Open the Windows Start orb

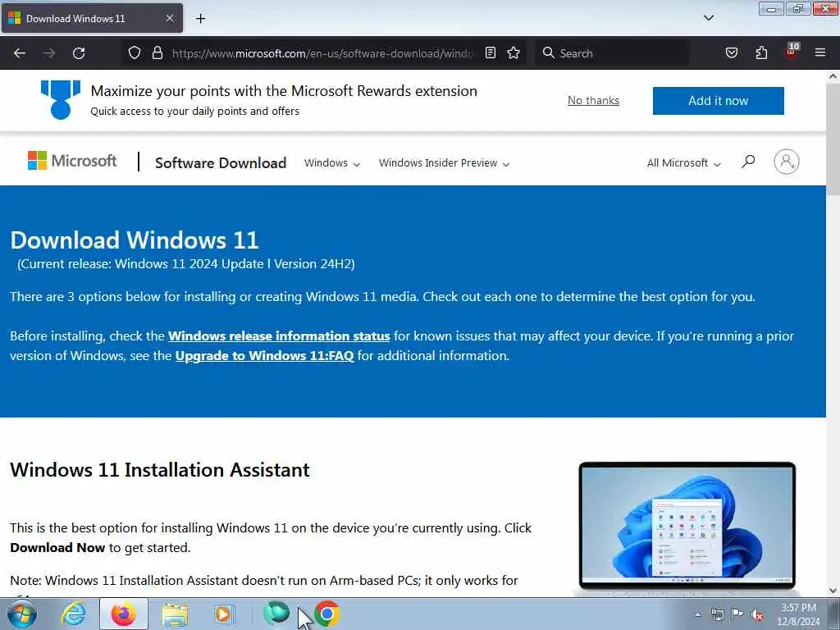pos(22,614)
